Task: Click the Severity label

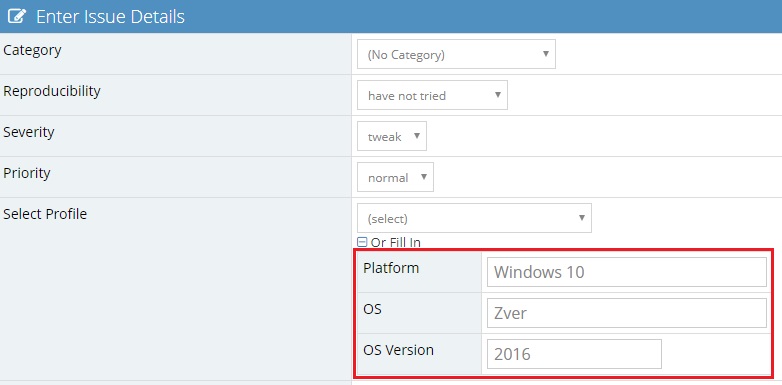Action: [x=29, y=132]
